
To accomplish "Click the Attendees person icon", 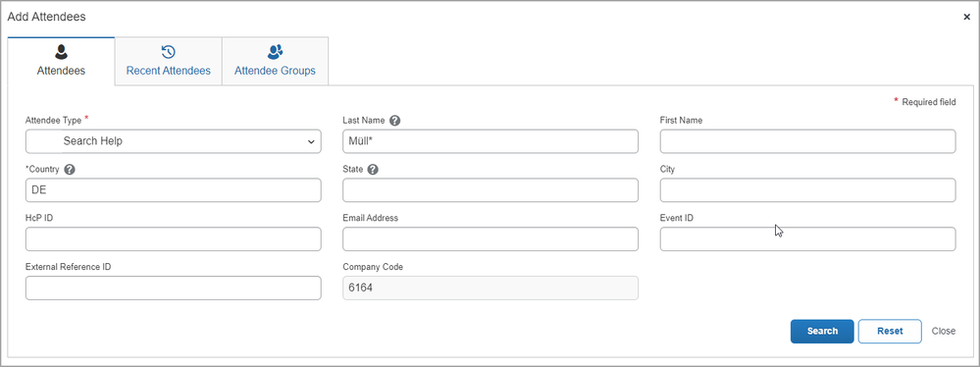I will pos(61,52).
